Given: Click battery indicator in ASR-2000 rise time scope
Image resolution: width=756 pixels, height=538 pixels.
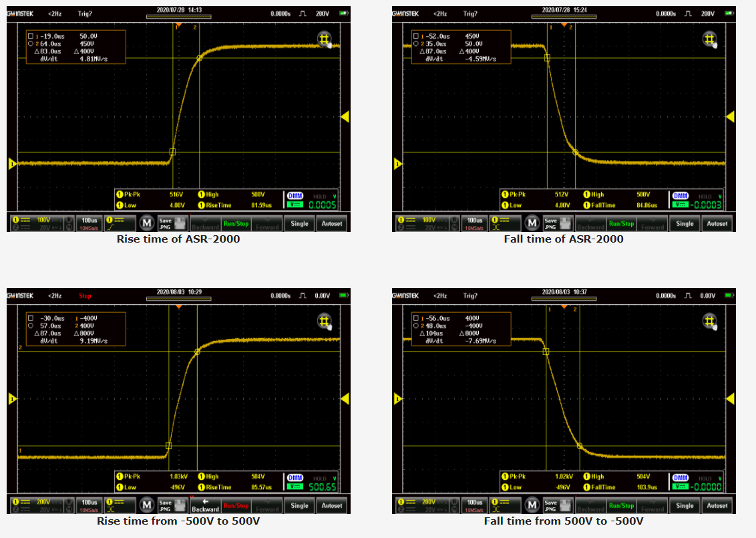Looking at the screenshot, I should click(344, 13).
